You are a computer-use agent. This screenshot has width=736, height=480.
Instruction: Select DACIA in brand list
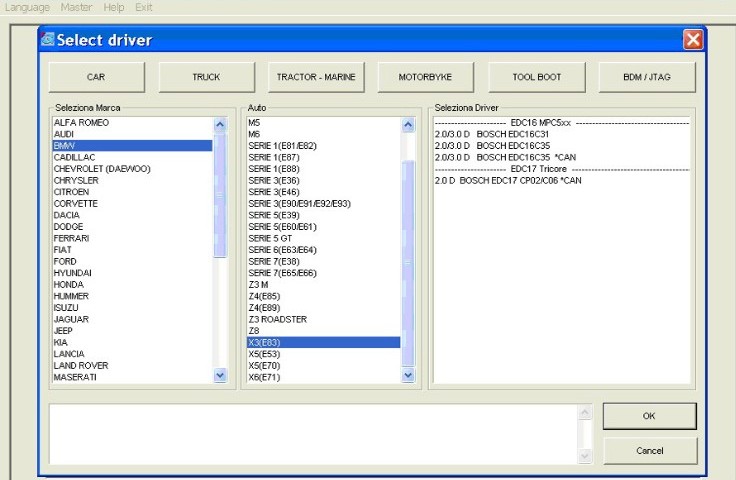pyautogui.click(x=132, y=215)
